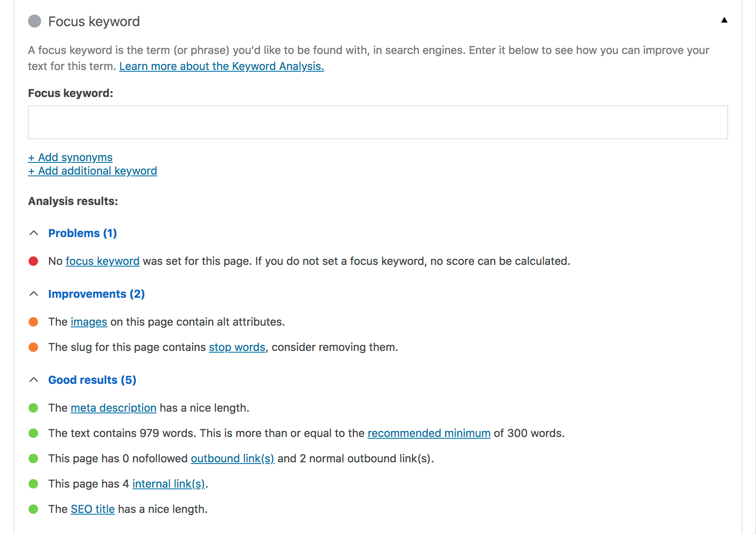756x534 pixels.
Task: Click the Problems (1) heading
Action: [x=83, y=233]
